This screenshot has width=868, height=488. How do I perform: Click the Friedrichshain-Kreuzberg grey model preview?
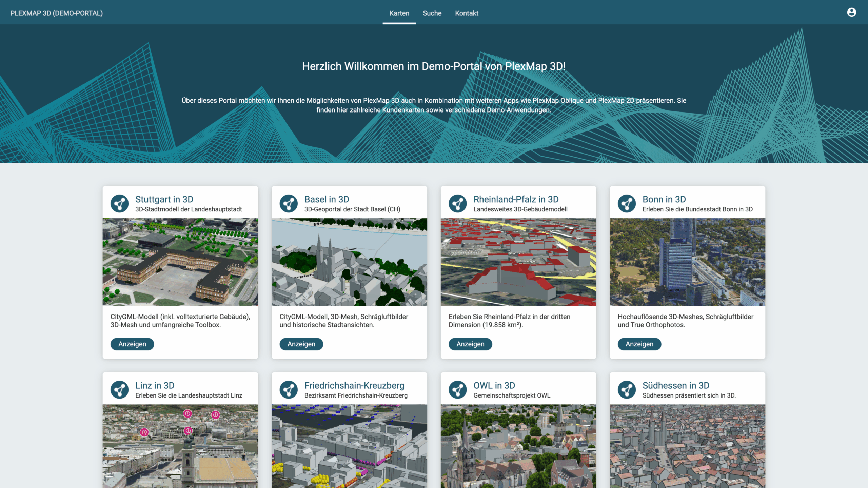[x=350, y=446]
